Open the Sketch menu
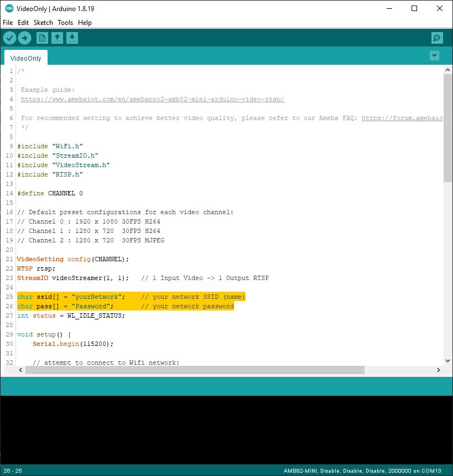Screen dimensions: 453x476 43,23
